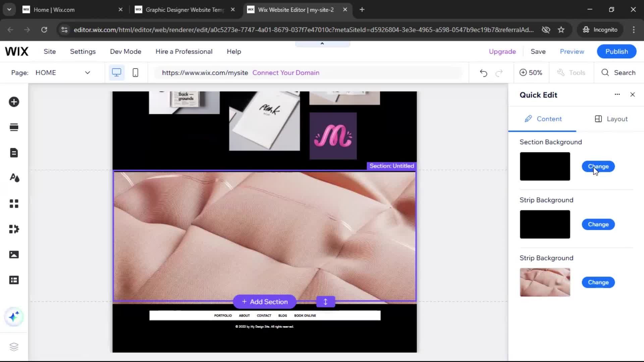Click the purple M logo image on canvas

[x=333, y=136]
